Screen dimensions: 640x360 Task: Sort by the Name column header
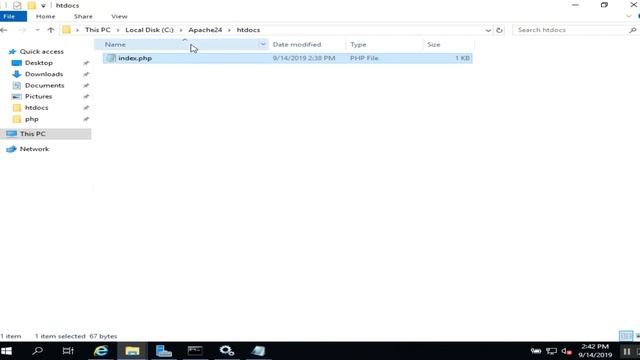[115, 44]
